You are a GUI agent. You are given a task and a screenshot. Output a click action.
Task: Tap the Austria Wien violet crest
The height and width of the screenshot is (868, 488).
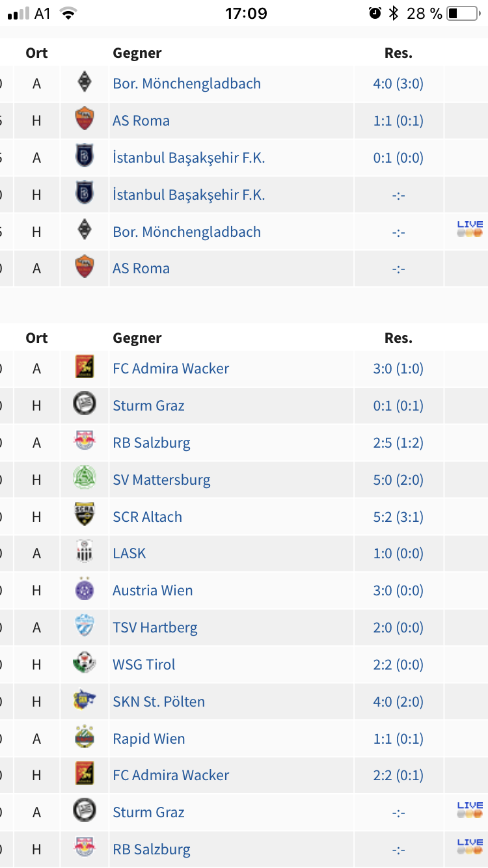click(x=85, y=590)
